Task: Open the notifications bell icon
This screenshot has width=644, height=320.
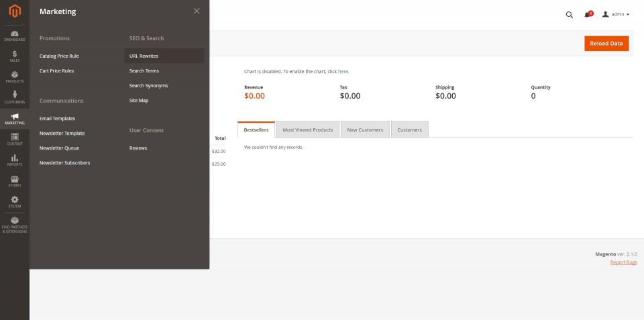Action: pyautogui.click(x=588, y=14)
